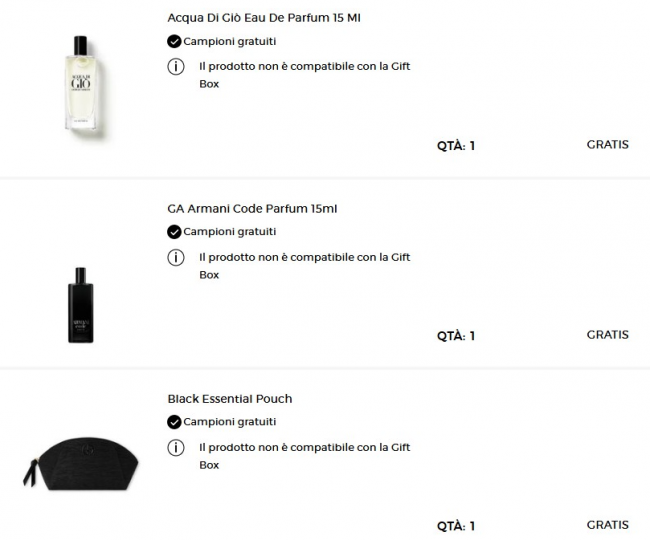
Task: Click the checkmark icon for Acqua Di Giò sample
Action: coord(174,41)
